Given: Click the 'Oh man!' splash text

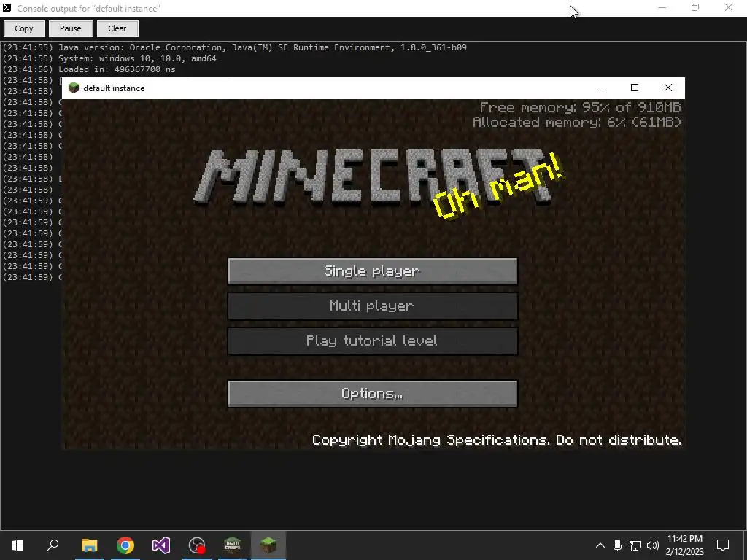Looking at the screenshot, I should tap(498, 187).
